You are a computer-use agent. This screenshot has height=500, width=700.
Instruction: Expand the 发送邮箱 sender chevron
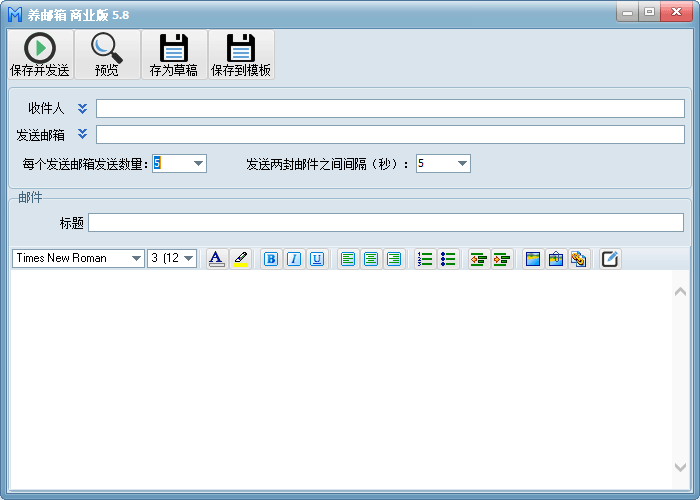(82, 134)
